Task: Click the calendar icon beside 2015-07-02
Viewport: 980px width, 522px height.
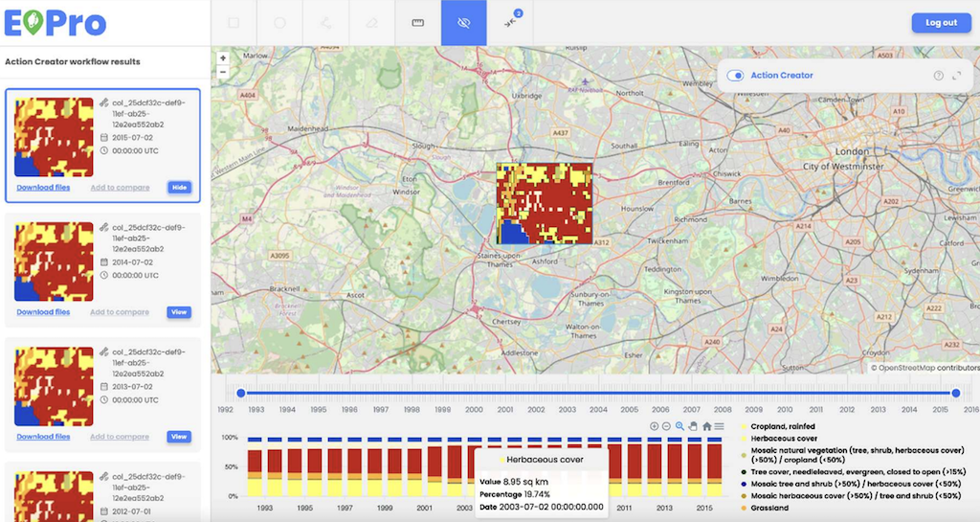Action: 104,138
